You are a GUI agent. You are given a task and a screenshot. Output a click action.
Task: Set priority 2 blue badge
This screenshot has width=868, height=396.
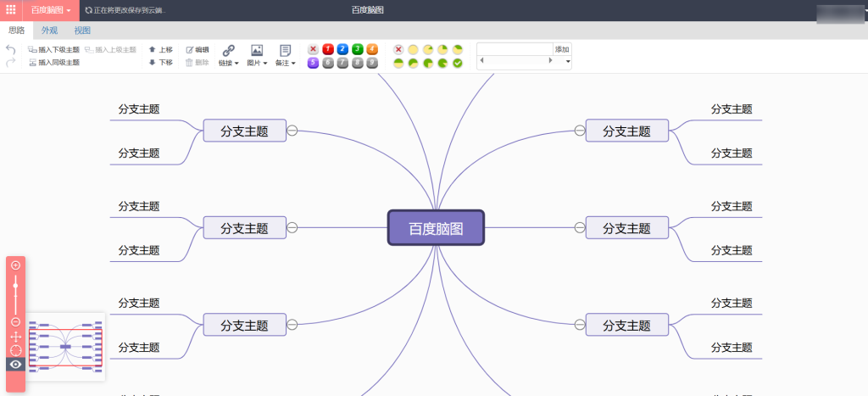click(x=342, y=49)
